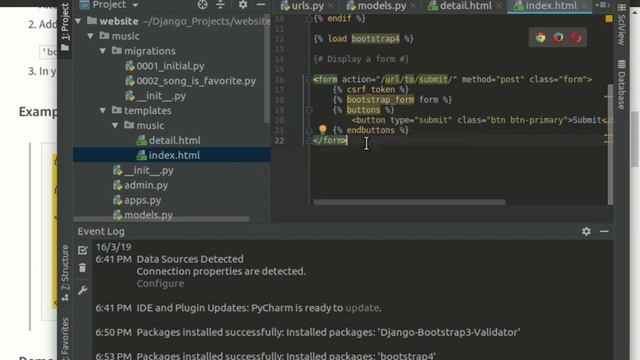Click the locate/scroll-from-source target icon
The width and height of the screenshot is (640, 360).
coord(202,5)
